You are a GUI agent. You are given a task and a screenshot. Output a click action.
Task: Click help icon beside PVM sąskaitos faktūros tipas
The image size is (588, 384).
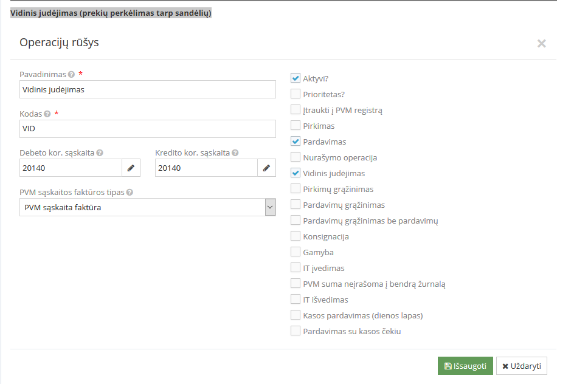tap(130, 193)
